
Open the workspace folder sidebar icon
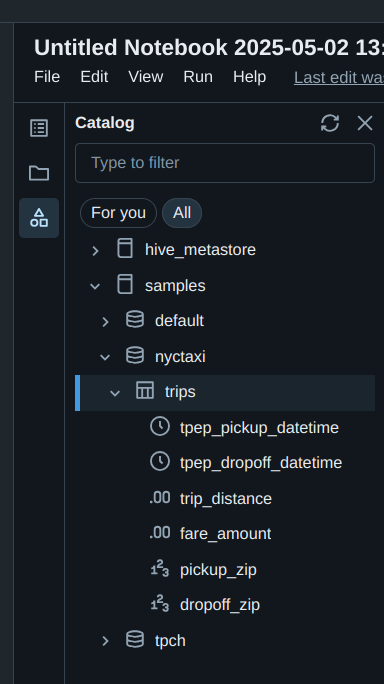pyautogui.click(x=39, y=173)
